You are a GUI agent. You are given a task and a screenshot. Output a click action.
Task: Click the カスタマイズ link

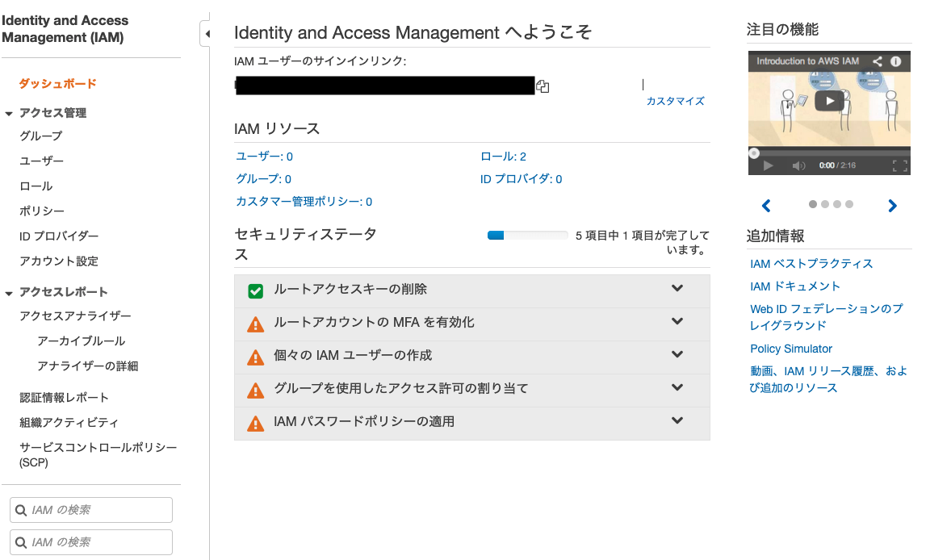click(x=675, y=101)
